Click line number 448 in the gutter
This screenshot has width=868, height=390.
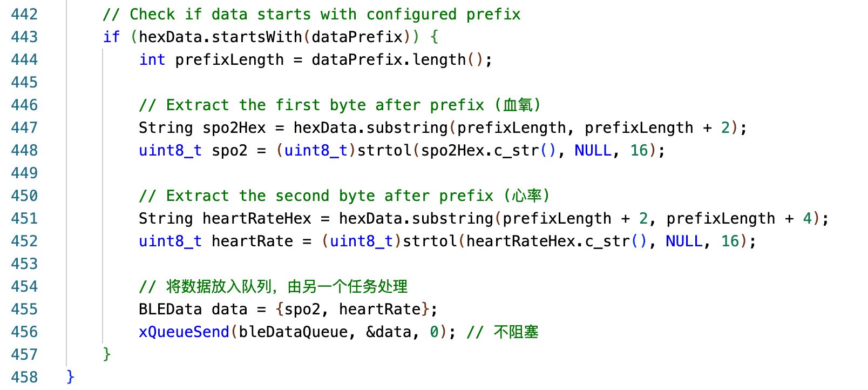24,150
